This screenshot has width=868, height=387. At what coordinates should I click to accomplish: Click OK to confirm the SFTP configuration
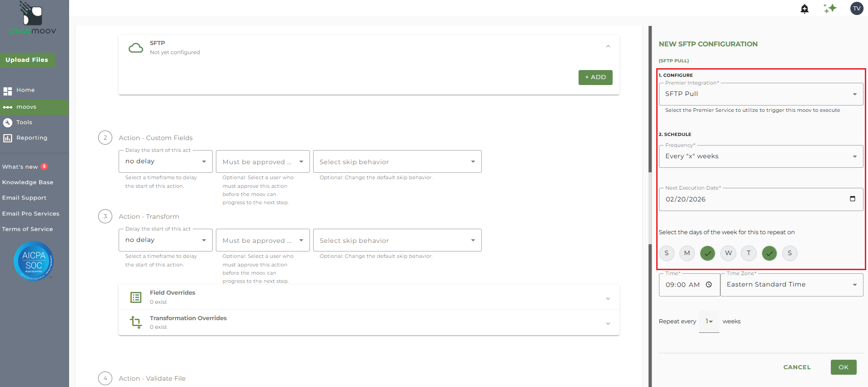(x=843, y=367)
